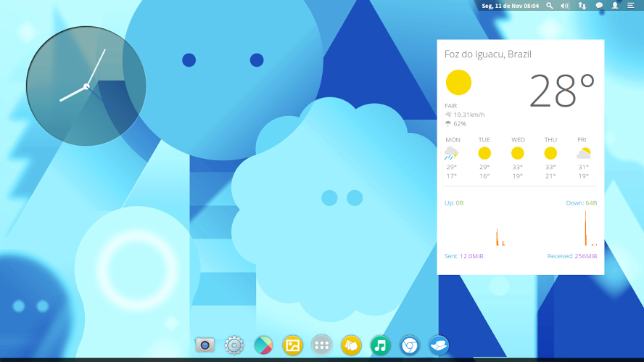Launch the Play Store dock icon
The image size is (644, 362).
(x=263, y=345)
